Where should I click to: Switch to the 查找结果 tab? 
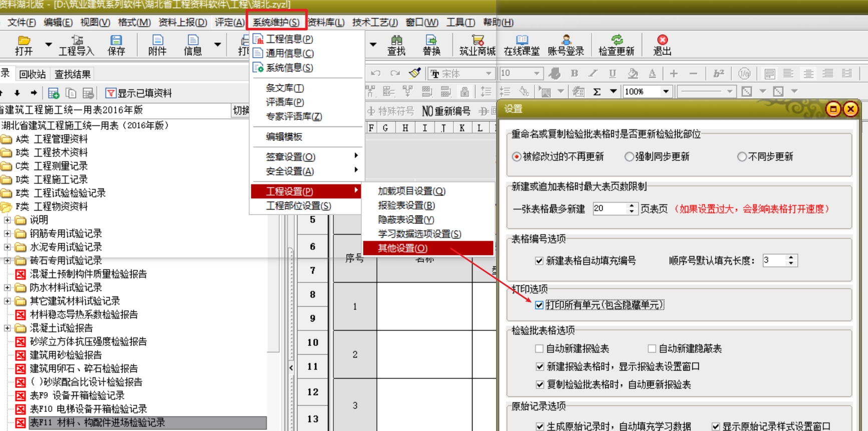tap(73, 74)
